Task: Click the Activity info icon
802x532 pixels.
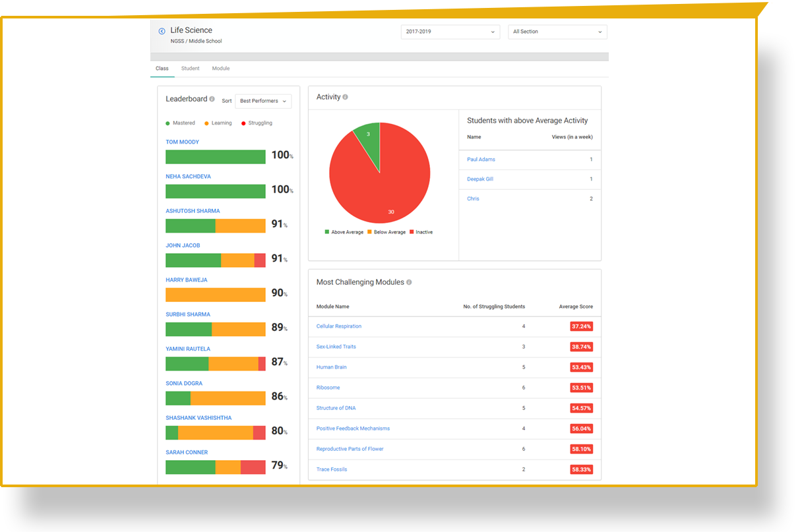Action: coord(345,97)
